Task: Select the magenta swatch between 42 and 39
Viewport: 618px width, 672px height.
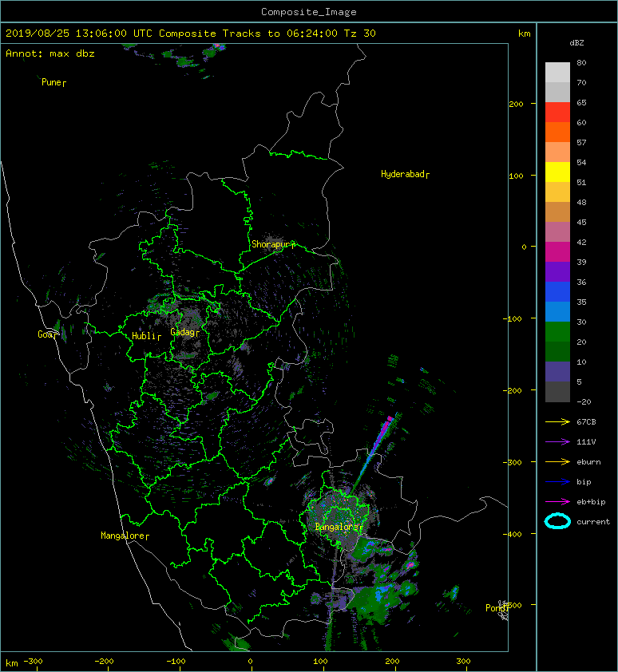Action: [557, 252]
